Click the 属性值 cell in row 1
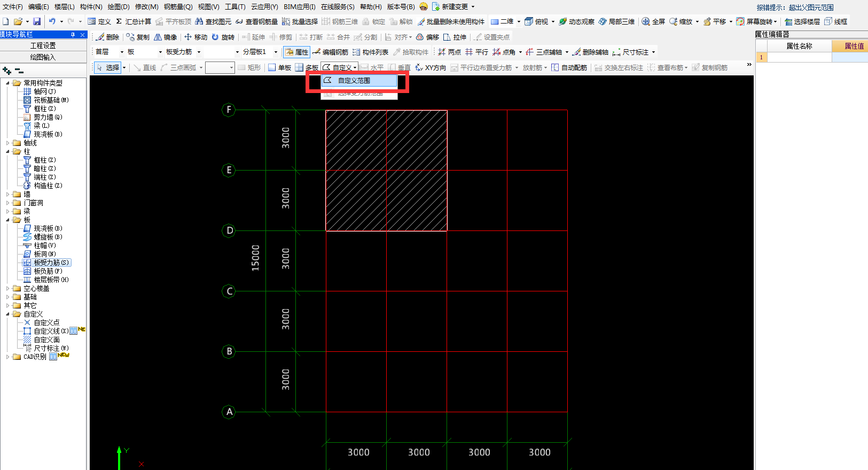868x470 pixels. 850,57
